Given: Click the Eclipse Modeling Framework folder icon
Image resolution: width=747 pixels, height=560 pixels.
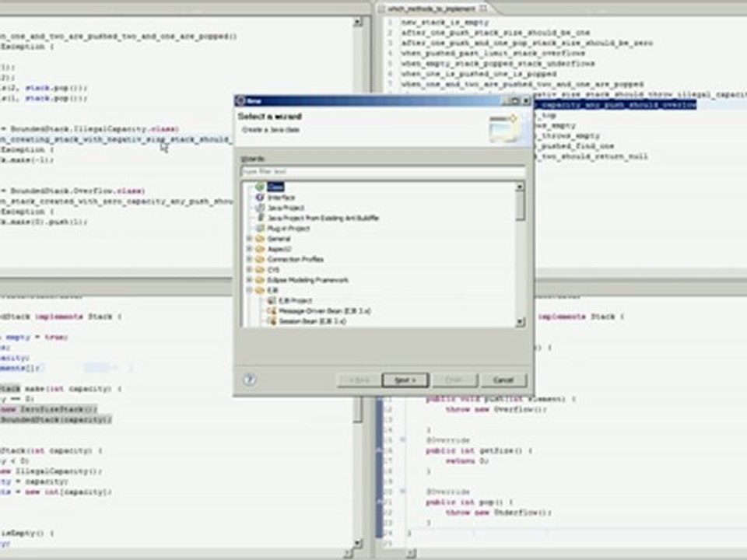Looking at the screenshot, I should tap(260, 280).
